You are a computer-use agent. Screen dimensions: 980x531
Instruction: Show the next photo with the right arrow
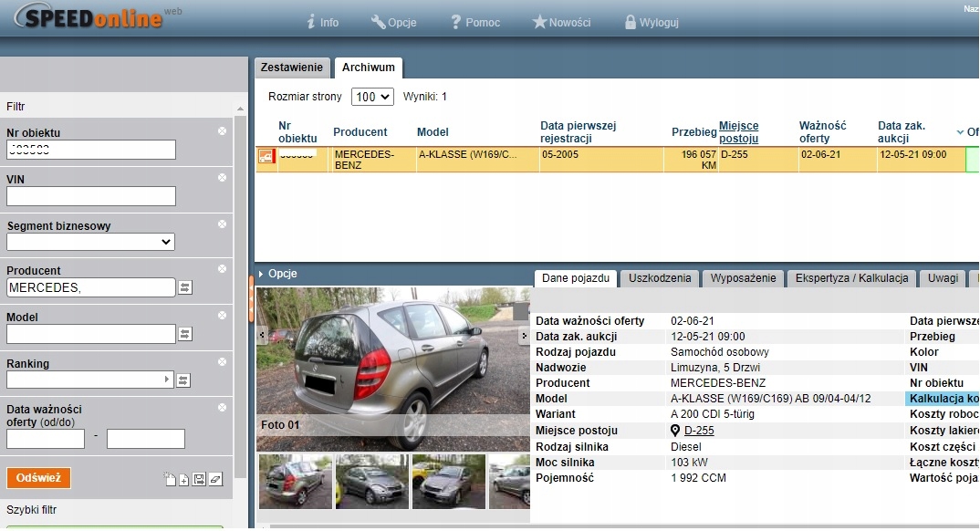point(524,336)
